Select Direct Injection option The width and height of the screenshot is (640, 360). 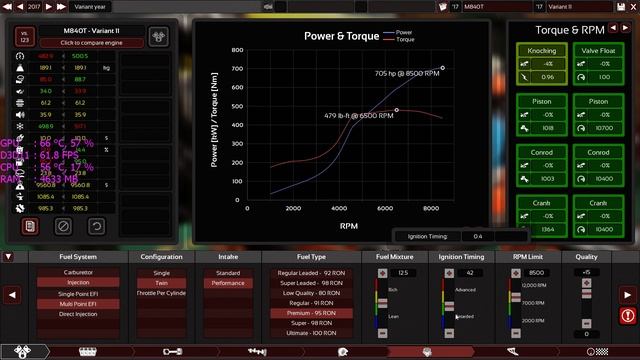pyautogui.click(x=78, y=314)
